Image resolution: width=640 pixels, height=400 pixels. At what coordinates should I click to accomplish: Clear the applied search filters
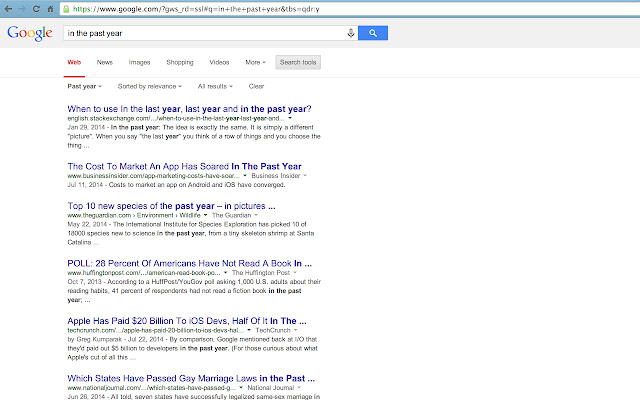(256, 87)
